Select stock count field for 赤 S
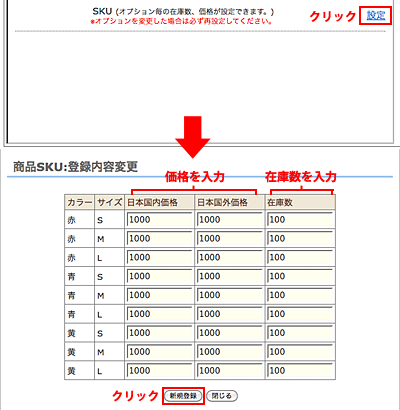The height and width of the screenshot is (410, 400). pos(300,220)
